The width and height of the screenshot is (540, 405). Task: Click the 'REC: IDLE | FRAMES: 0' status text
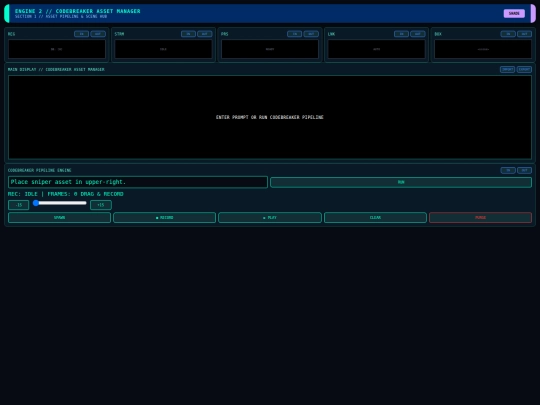43,194
